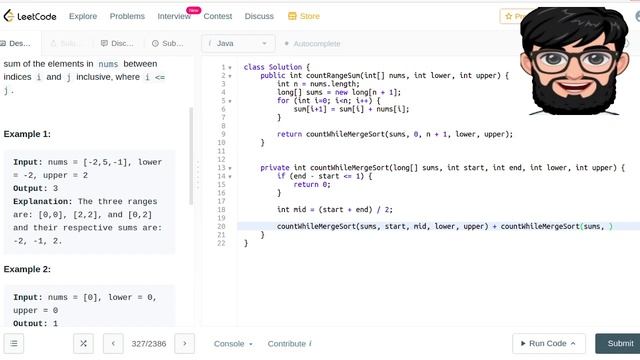Screen dimensions: 640x360
Task: Click the description panel scrollbar
Action: coord(191,156)
